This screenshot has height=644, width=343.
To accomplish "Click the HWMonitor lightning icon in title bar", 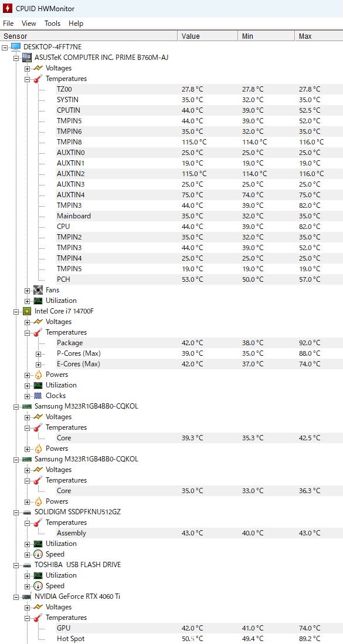I will coord(8,8).
